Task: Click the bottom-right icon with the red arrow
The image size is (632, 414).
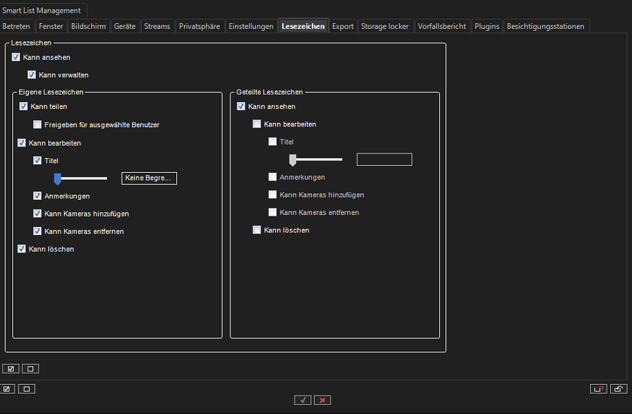Action: pos(598,389)
